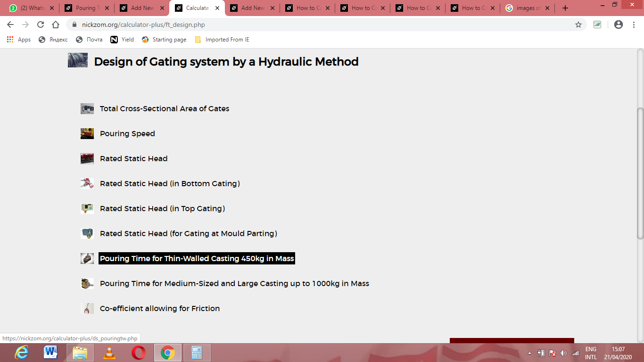Open File Explorer from the taskbar
Viewport: 644px width, 362px height.
(80, 353)
